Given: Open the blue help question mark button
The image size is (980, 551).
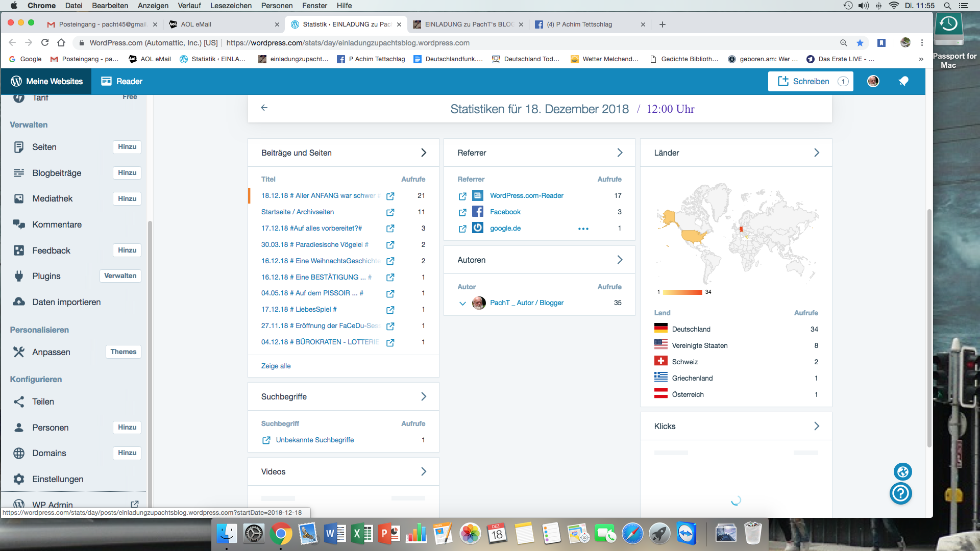Looking at the screenshot, I should pos(901,493).
